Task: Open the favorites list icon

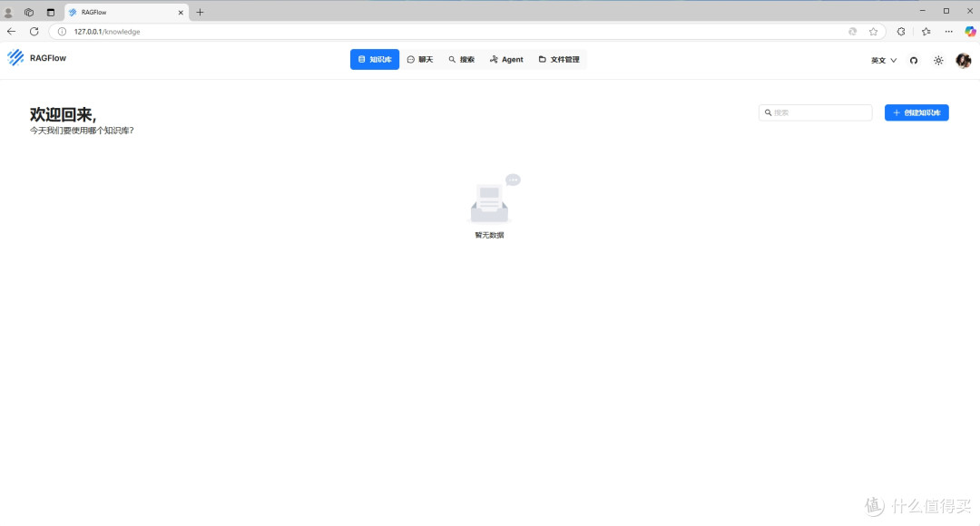Action: coord(926,32)
